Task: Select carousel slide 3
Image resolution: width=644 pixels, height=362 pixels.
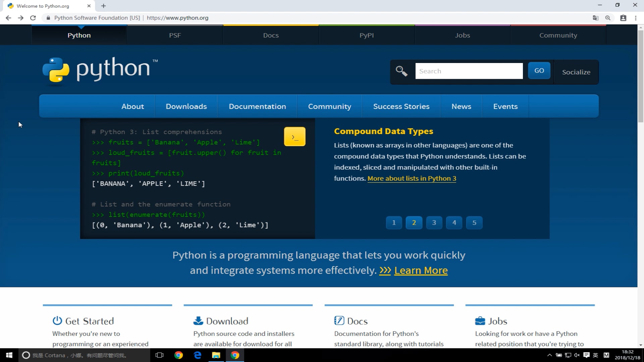Action: tap(434, 223)
